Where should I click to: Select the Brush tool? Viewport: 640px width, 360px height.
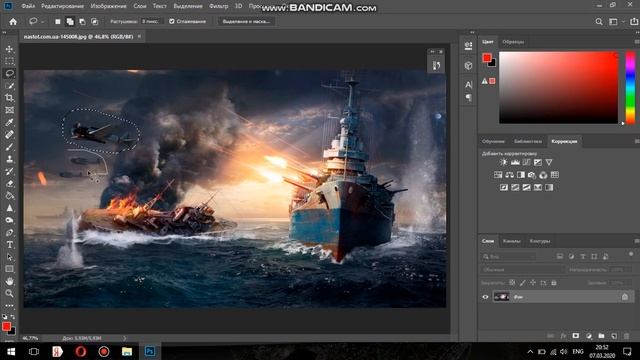click(9, 147)
